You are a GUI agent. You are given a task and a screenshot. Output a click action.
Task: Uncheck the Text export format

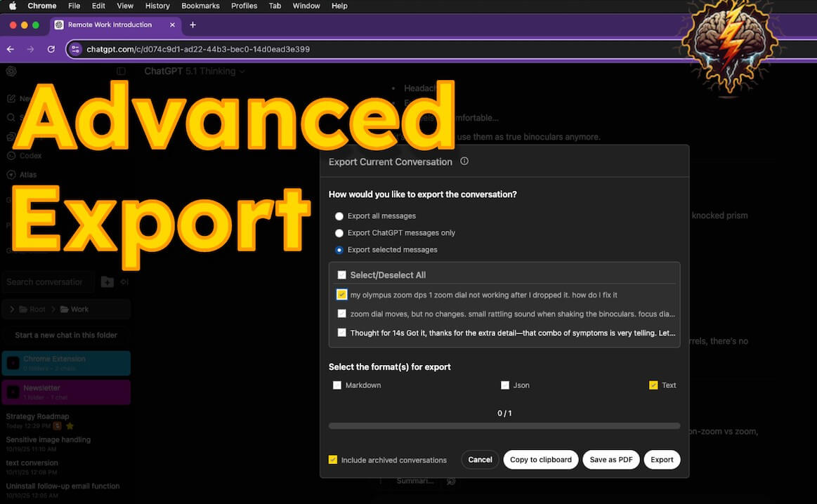click(x=653, y=385)
